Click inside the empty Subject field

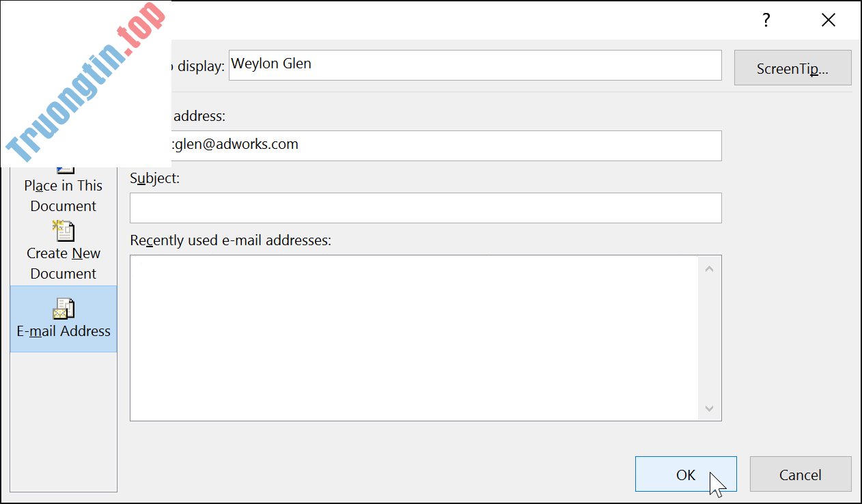tap(425, 208)
